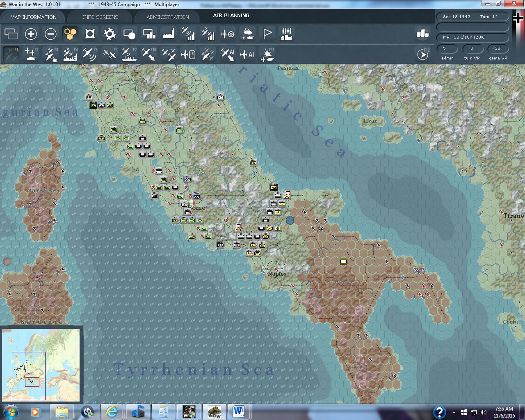Click the AI air transfer icon
The height and width of the screenshot is (420, 525).
tap(228, 54)
